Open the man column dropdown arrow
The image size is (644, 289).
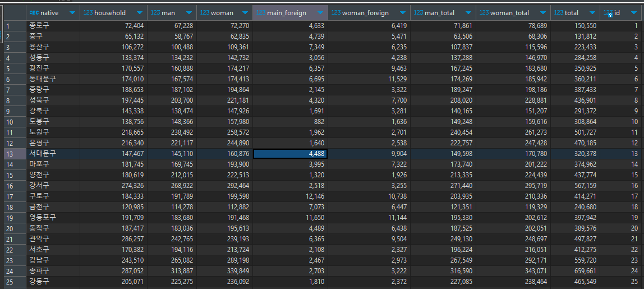point(190,13)
